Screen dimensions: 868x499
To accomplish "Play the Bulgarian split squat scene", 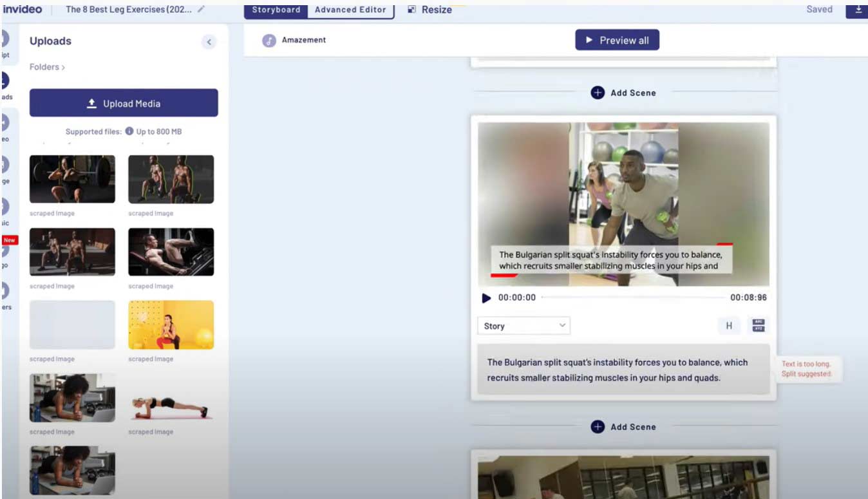I will pos(487,298).
